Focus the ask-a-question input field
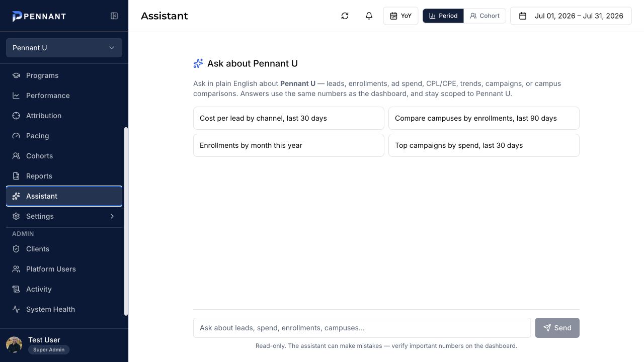The height and width of the screenshot is (362, 644). (362, 328)
